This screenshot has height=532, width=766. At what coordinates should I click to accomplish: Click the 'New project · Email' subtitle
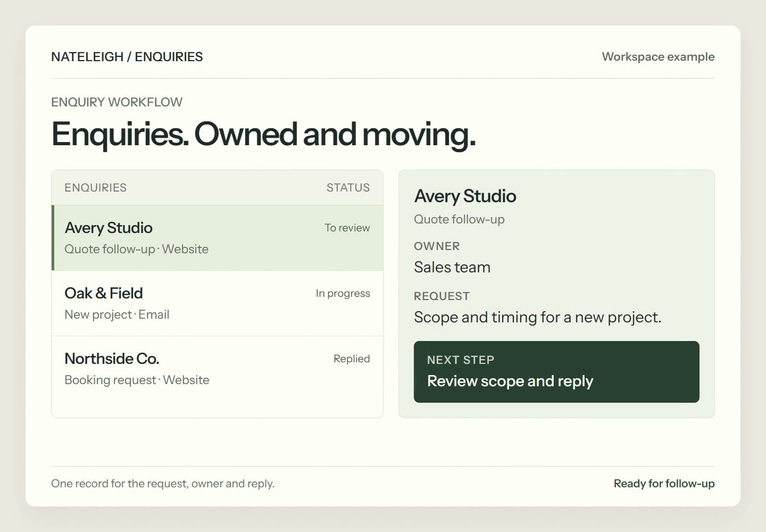[116, 314]
